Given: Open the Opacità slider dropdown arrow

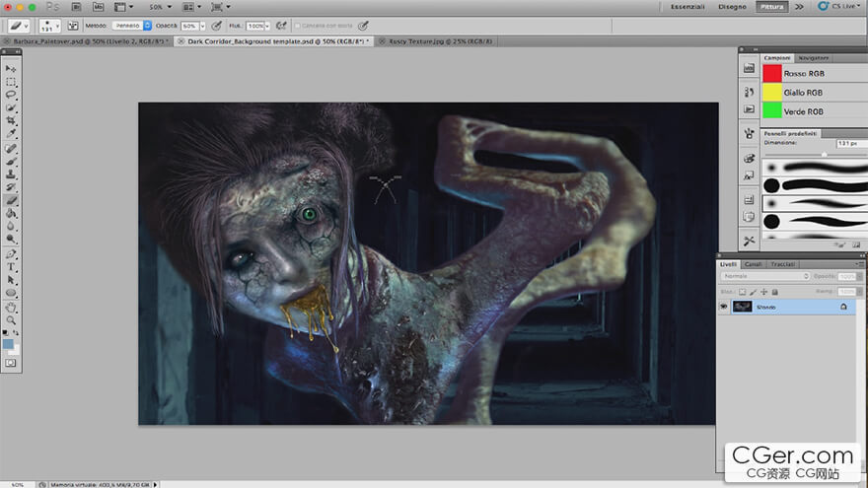Looking at the screenshot, I should 202,26.
